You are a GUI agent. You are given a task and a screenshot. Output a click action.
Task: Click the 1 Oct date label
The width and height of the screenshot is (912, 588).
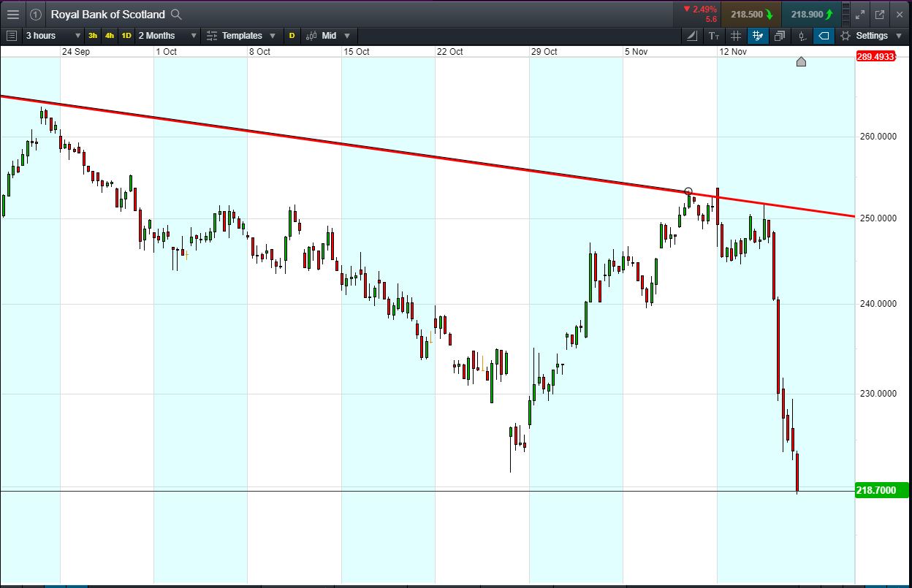click(166, 52)
